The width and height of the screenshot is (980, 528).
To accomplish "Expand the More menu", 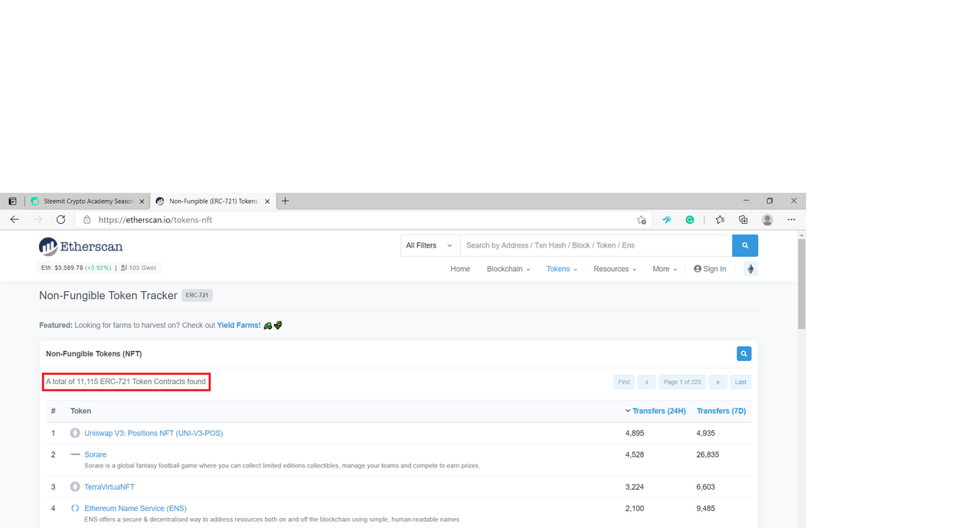I will (665, 269).
